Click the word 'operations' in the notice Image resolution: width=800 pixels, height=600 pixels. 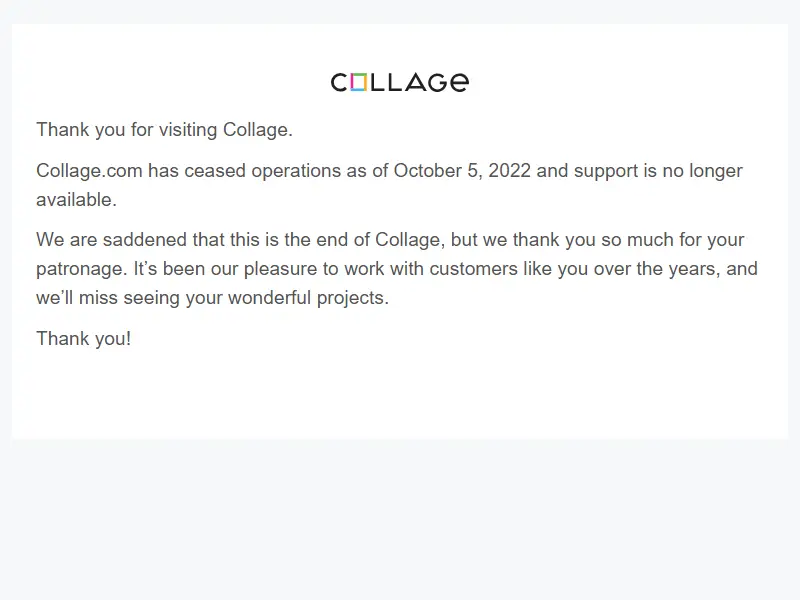click(296, 171)
